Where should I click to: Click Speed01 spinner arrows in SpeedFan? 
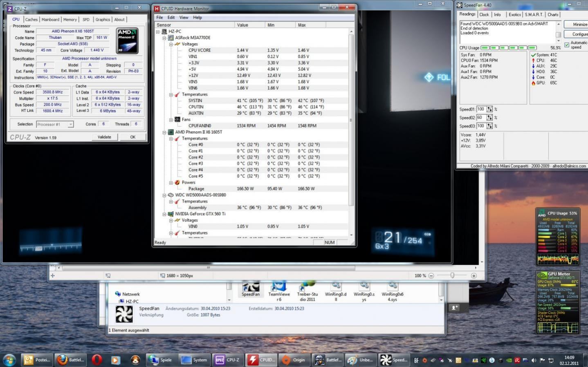click(x=489, y=110)
